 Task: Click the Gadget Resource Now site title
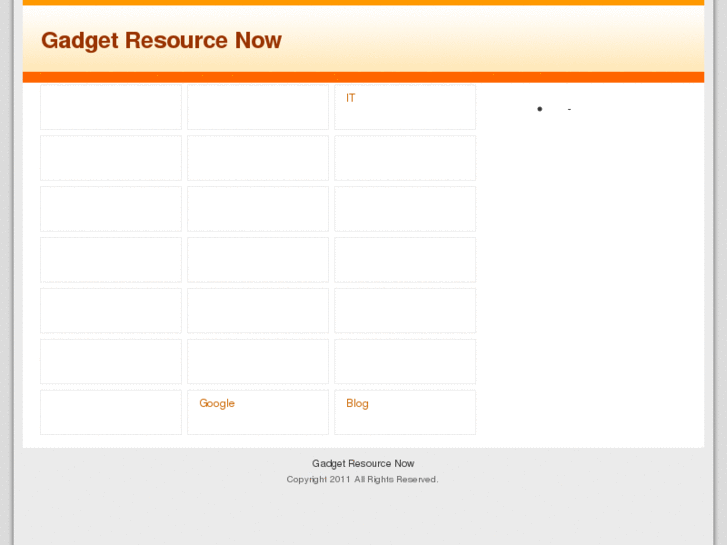pos(161,40)
